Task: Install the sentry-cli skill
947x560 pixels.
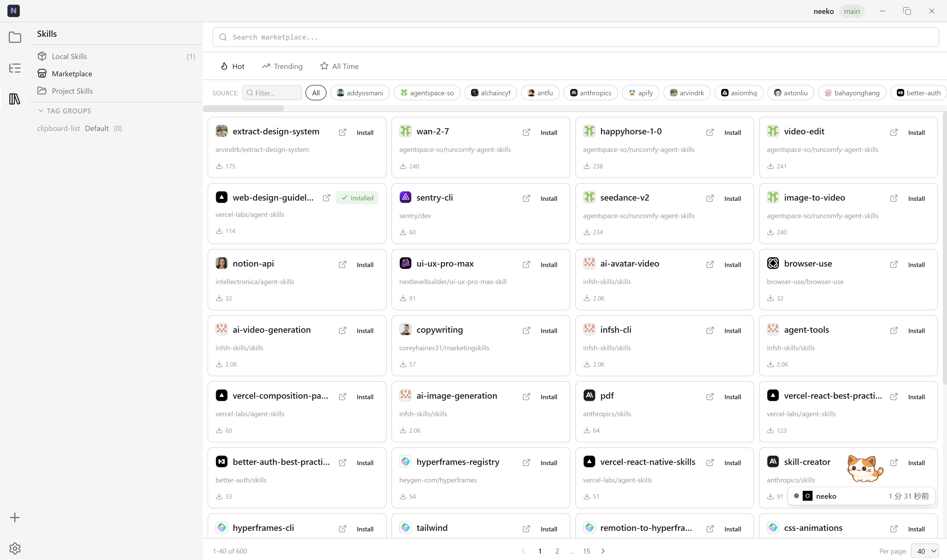Action: click(x=549, y=199)
